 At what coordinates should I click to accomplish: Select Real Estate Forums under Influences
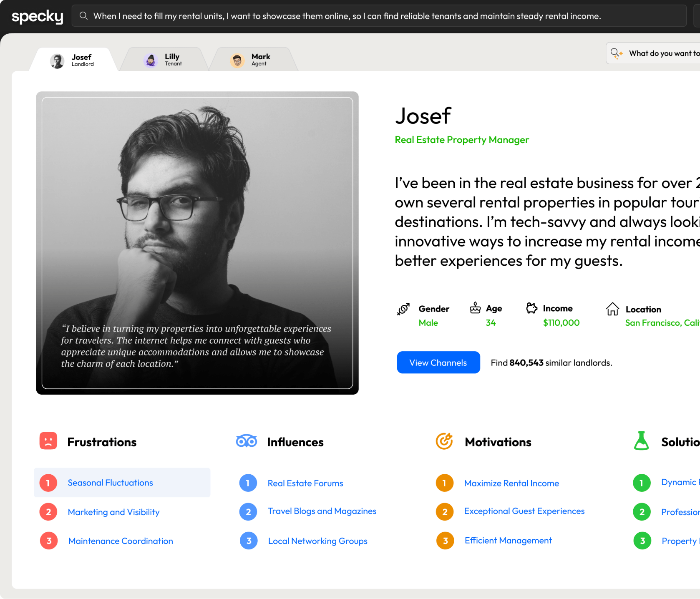point(305,483)
